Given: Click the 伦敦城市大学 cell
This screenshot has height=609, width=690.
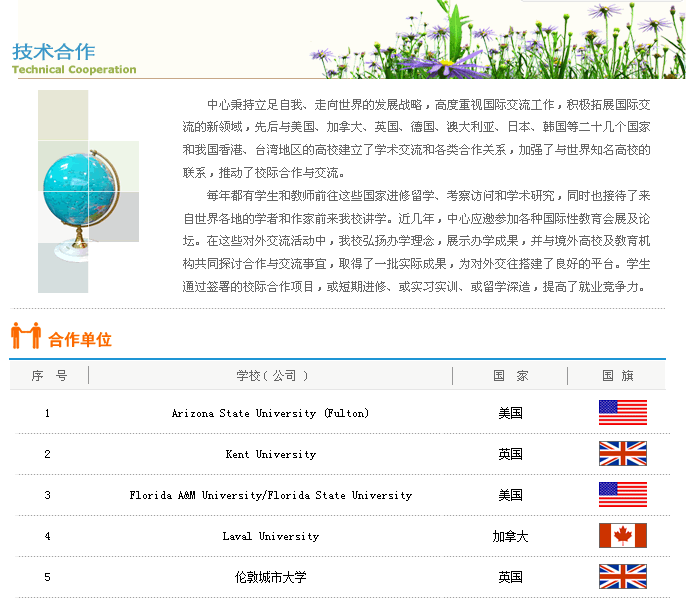Looking at the screenshot, I should point(271,577).
